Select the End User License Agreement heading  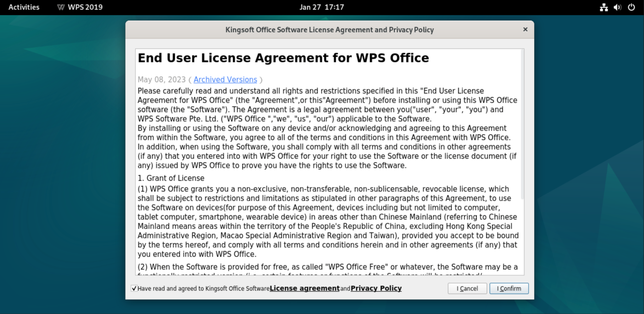tap(283, 57)
